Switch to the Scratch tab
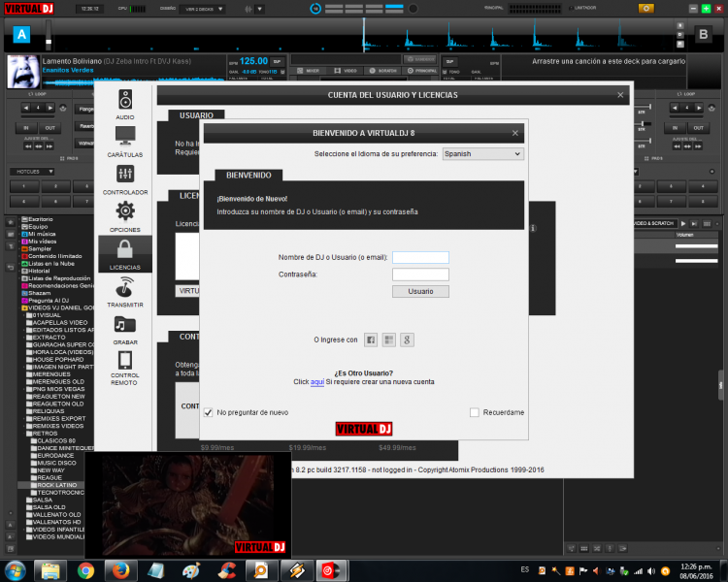 [x=383, y=71]
